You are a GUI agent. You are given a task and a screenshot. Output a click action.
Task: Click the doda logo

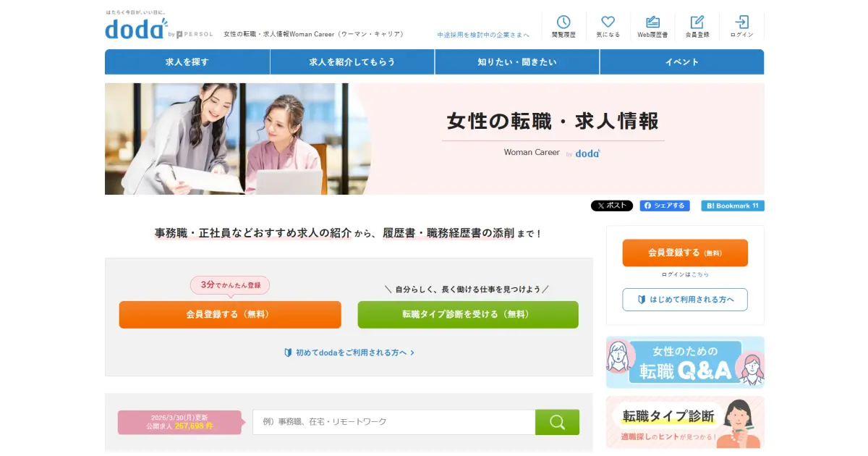(135, 29)
